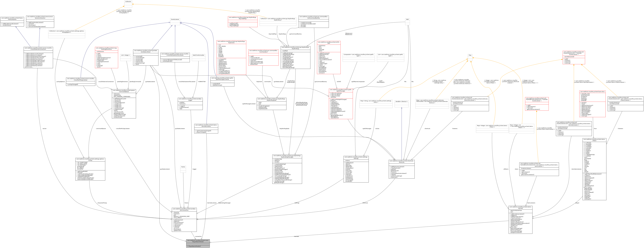Select the ItemSet class box
644x248 pixels.
point(520,220)
